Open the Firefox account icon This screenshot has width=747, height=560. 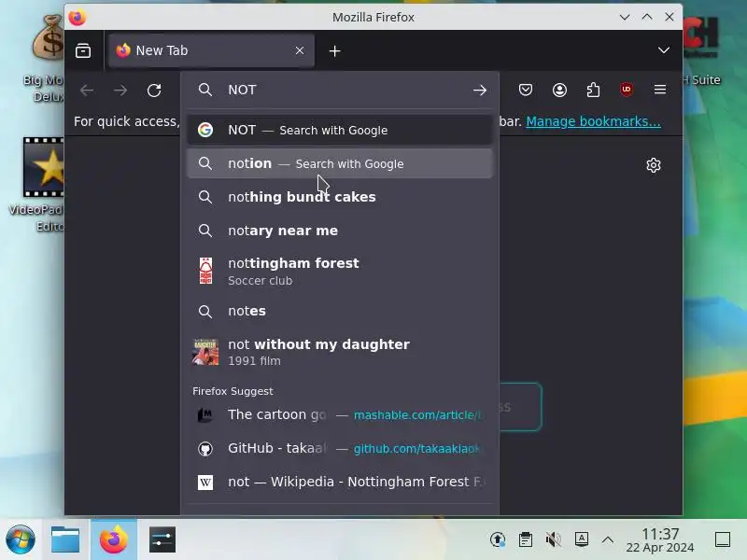point(559,90)
